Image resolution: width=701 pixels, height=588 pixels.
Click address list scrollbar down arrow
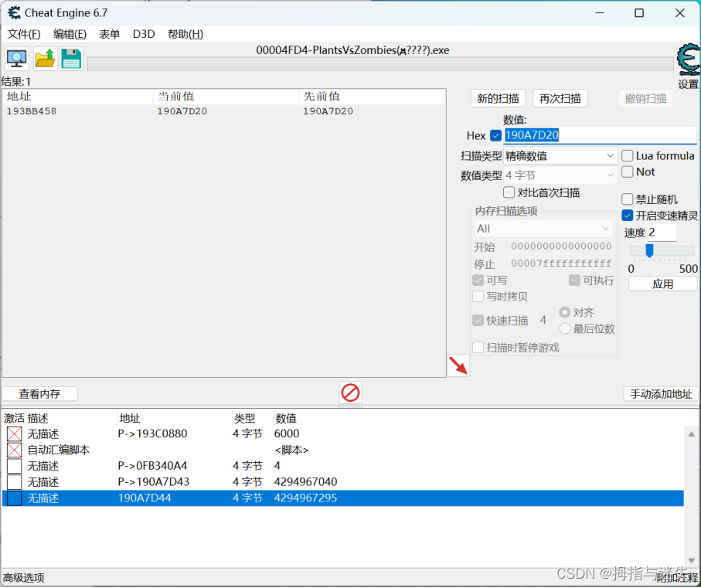692,560
